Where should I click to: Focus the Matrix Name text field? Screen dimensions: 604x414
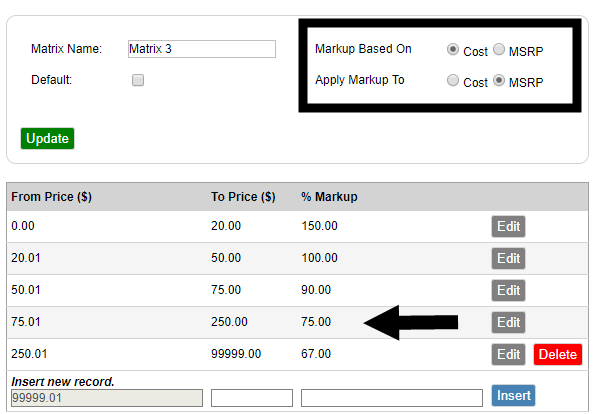(202, 49)
